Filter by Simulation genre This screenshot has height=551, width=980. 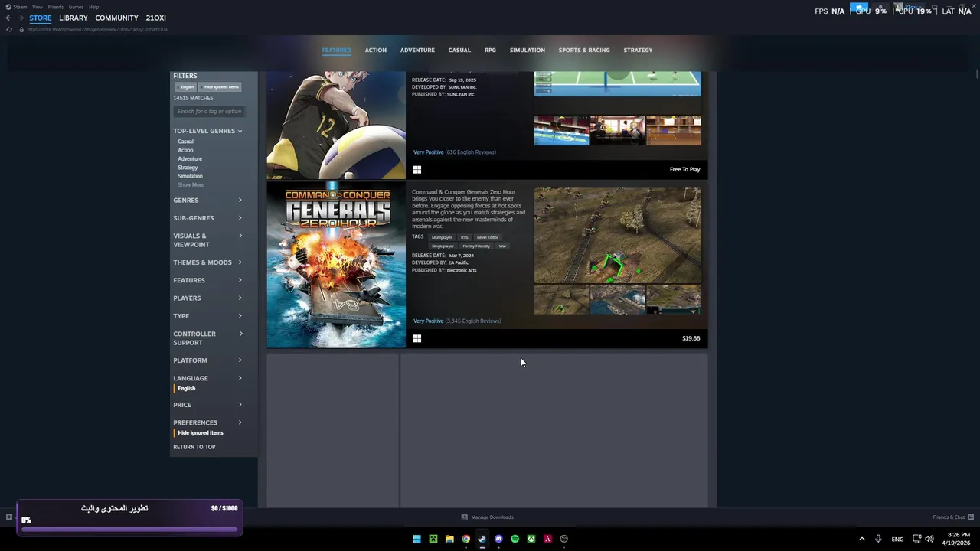[190, 176]
